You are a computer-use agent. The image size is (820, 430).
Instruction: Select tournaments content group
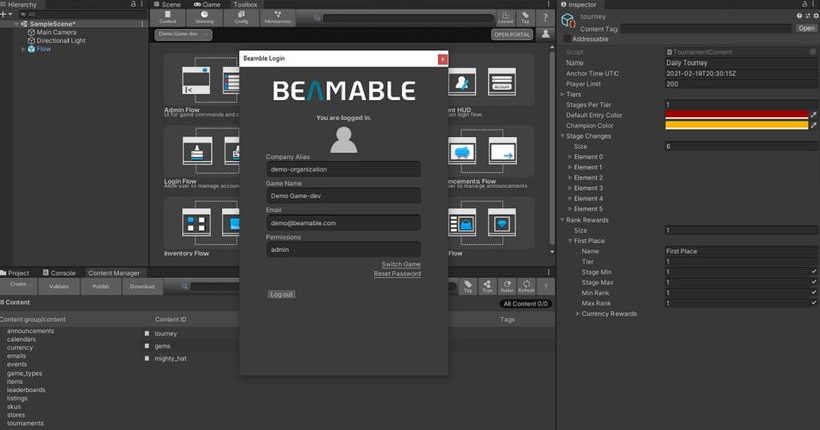(x=25, y=423)
